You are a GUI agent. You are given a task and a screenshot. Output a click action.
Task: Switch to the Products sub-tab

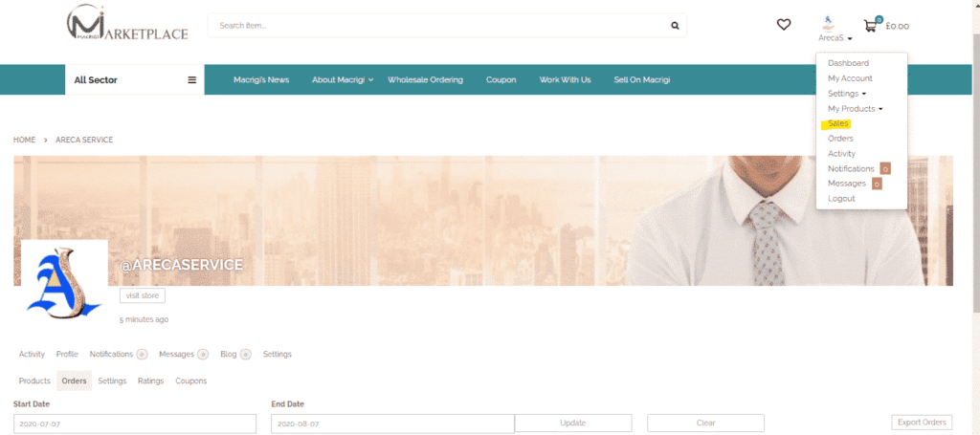34,381
